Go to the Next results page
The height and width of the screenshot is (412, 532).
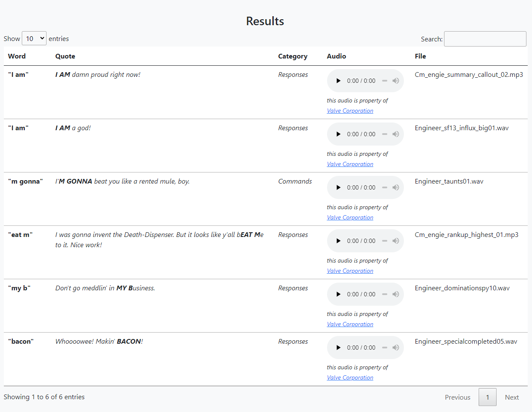(x=512, y=397)
